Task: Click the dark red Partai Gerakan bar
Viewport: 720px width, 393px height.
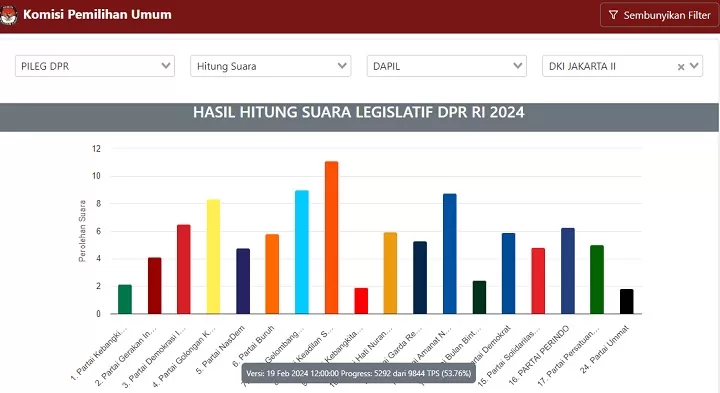Action: point(154,286)
